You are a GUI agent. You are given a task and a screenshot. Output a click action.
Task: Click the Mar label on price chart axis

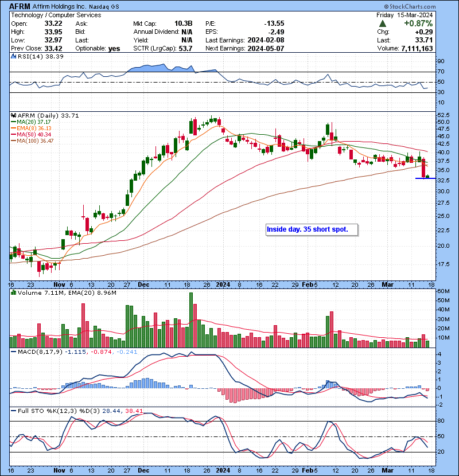387,285
